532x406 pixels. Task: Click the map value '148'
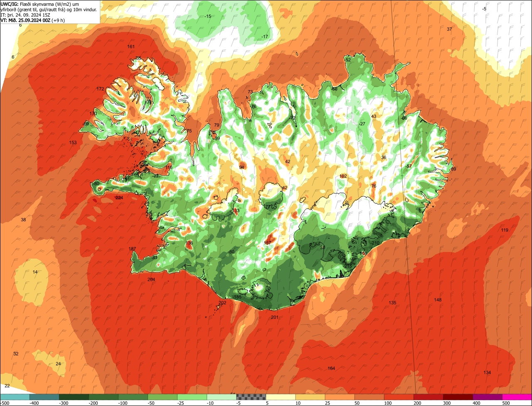pyautogui.click(x=438, y=300)
